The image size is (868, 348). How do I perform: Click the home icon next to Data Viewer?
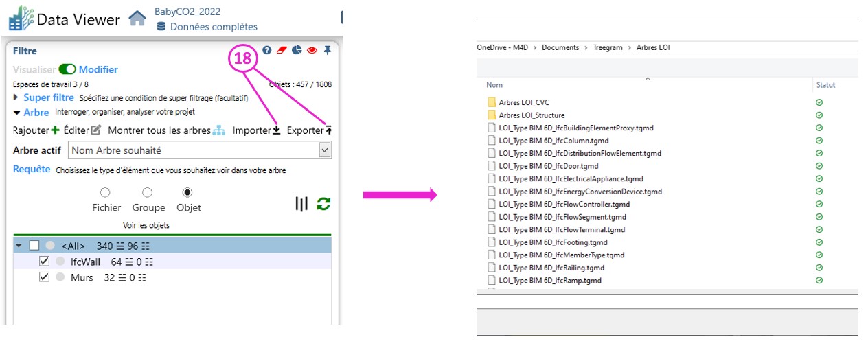[137, 19]
